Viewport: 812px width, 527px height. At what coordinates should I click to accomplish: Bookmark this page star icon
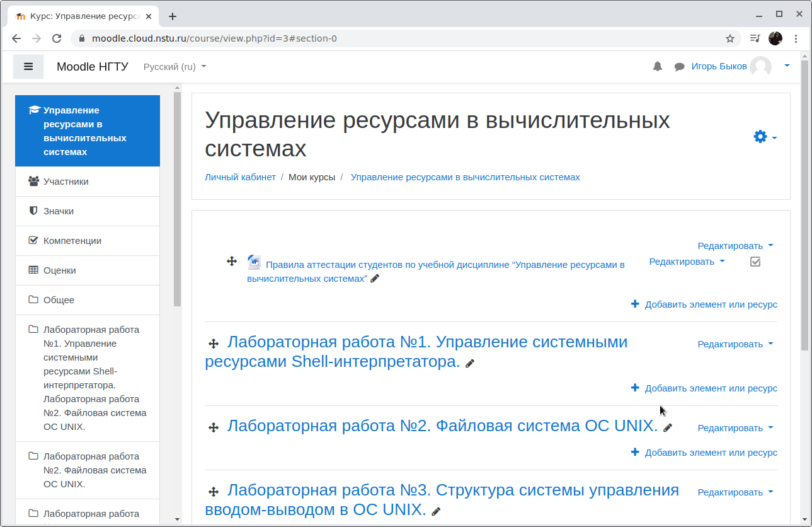click(730, 38)
